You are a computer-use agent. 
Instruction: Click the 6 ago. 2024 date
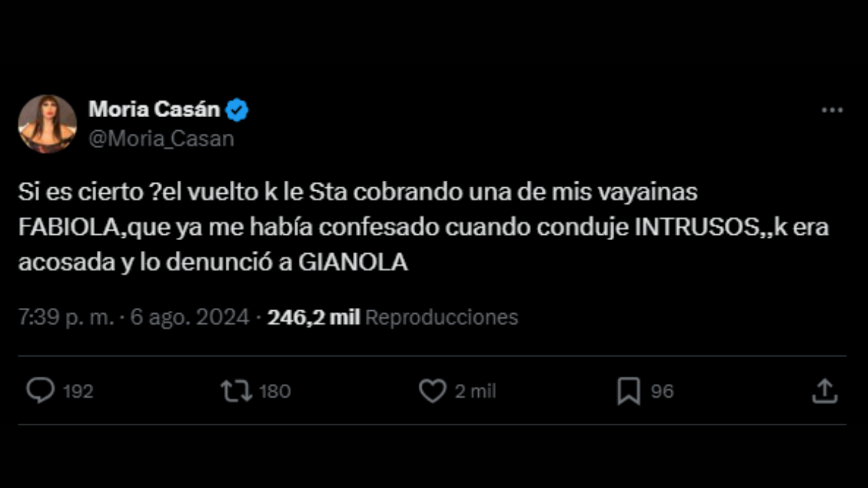[190, 317]
